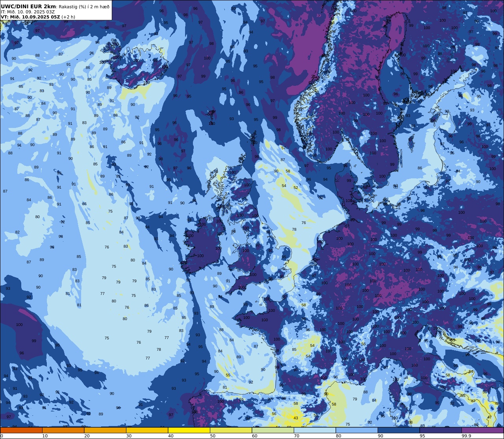Click the "UWC/DINI EUR 2km" model title

pyautogui.click(x=28, y=6)
